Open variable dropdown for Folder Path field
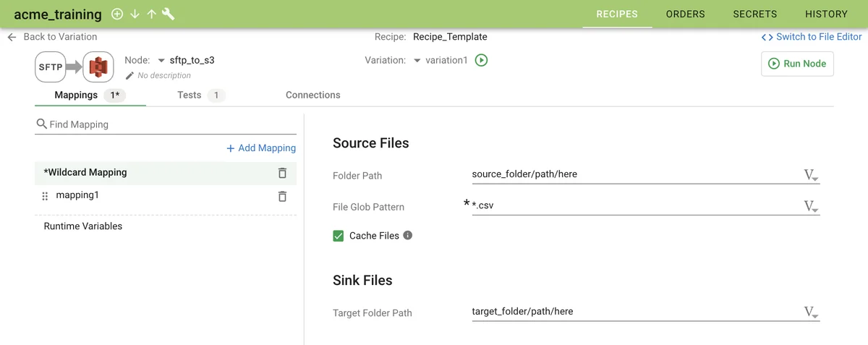 point(811,175)
